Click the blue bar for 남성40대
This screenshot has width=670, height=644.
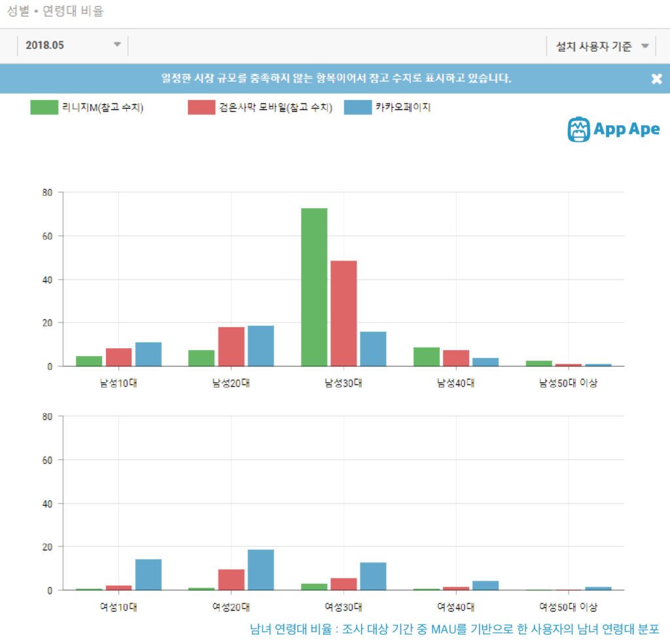[x=485, y=362]
